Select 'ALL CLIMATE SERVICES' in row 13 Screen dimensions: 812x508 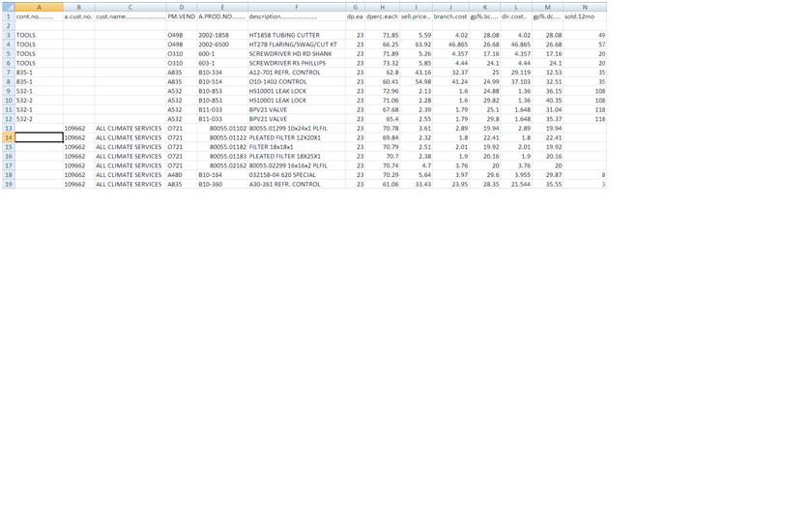130,128
